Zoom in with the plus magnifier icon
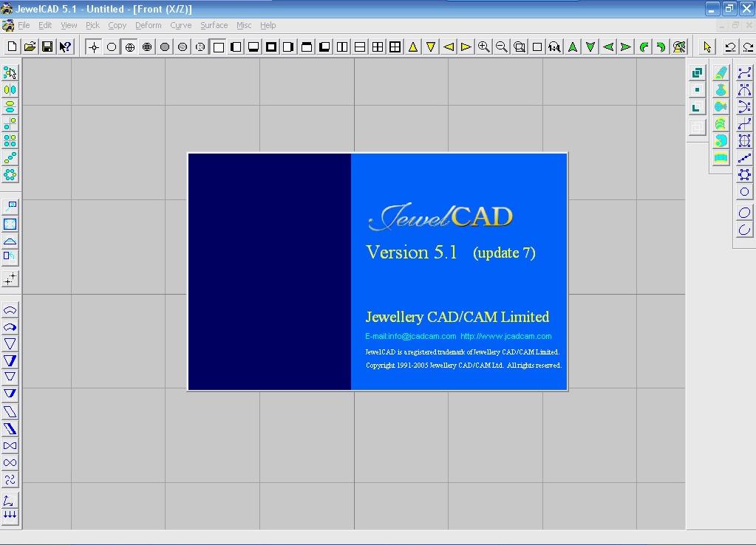 click(x=484, y=47)
